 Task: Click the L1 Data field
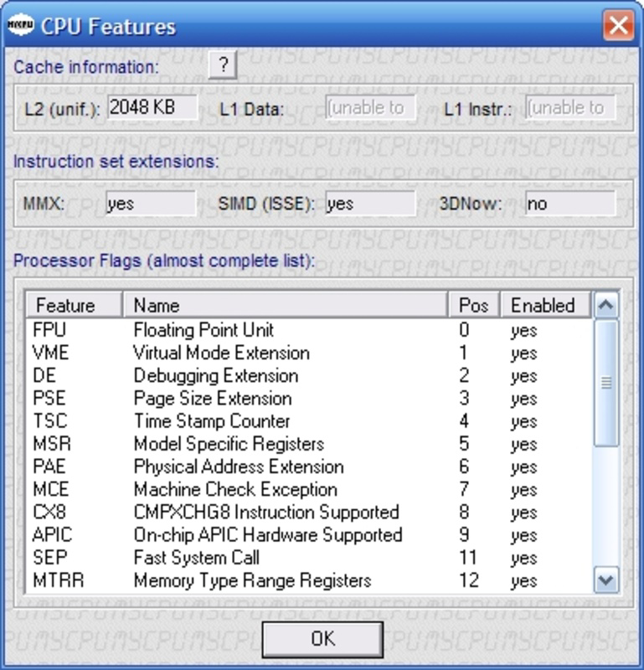370,107
